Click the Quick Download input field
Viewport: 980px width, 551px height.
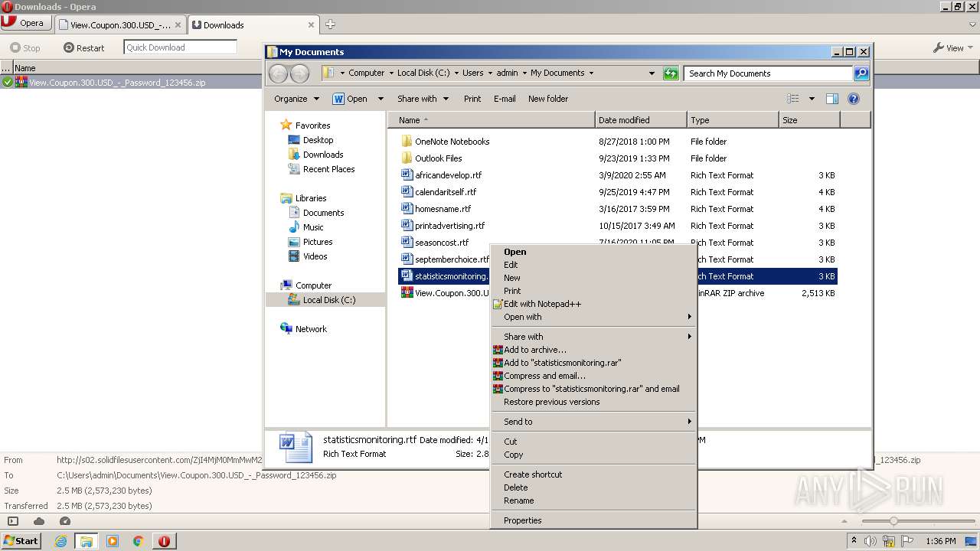pyautogui.click(x=180, y=47)
